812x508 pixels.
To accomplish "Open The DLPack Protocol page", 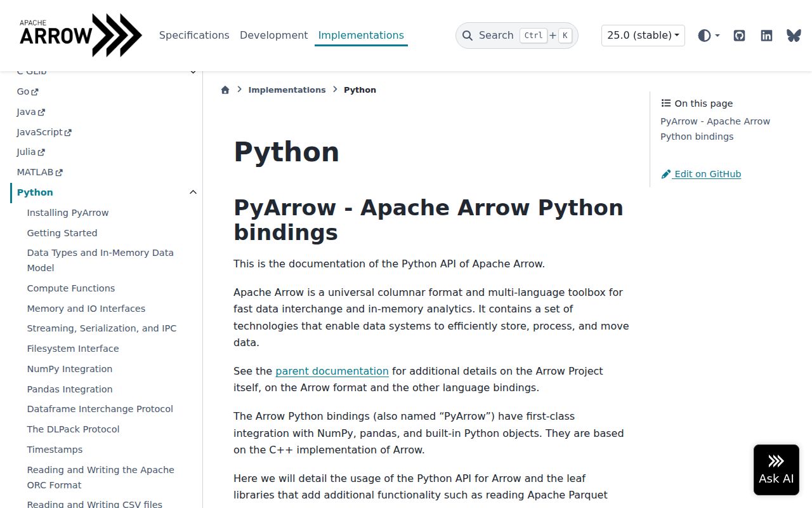I will (73, 429).
